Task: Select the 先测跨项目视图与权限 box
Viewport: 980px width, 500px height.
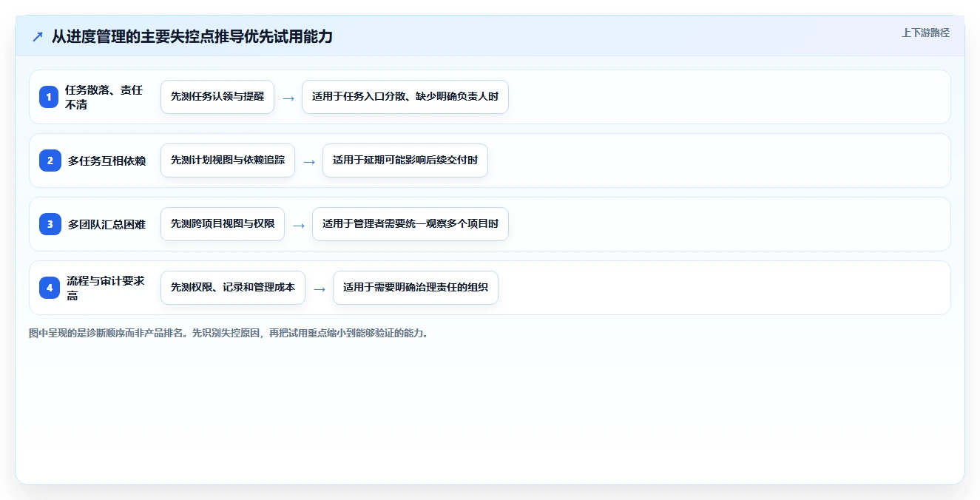Action: click(223, 224)
